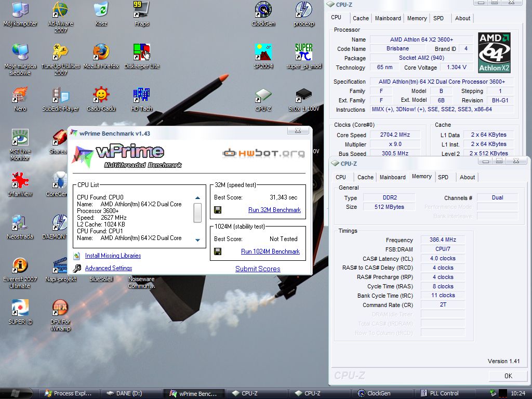Open the 5.0x 1.100V desktop icon
The image size is (532, 399).
pos(303,99)
